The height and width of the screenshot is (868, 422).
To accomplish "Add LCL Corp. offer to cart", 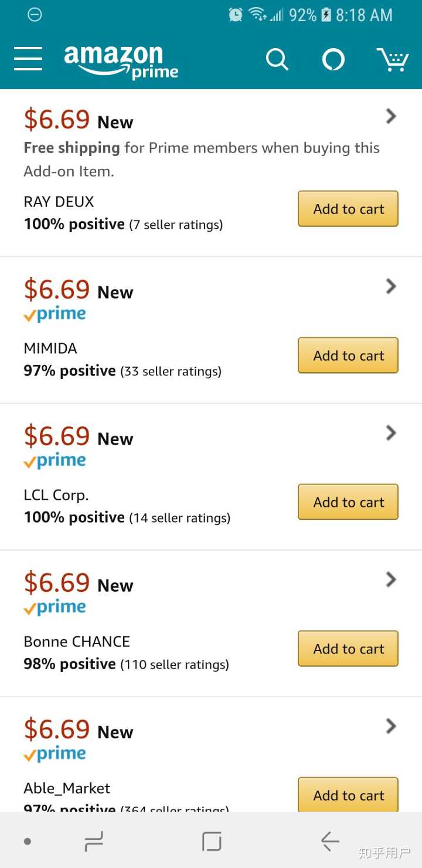I will pos(348,502).
